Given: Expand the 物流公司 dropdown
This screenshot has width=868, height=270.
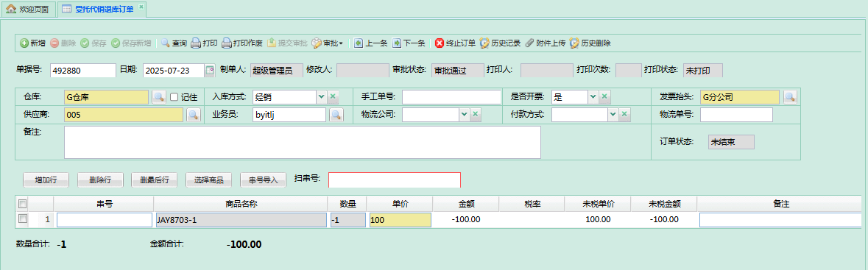Looking at the screenshot, I should pyautogui.click(x=464, y=115).
